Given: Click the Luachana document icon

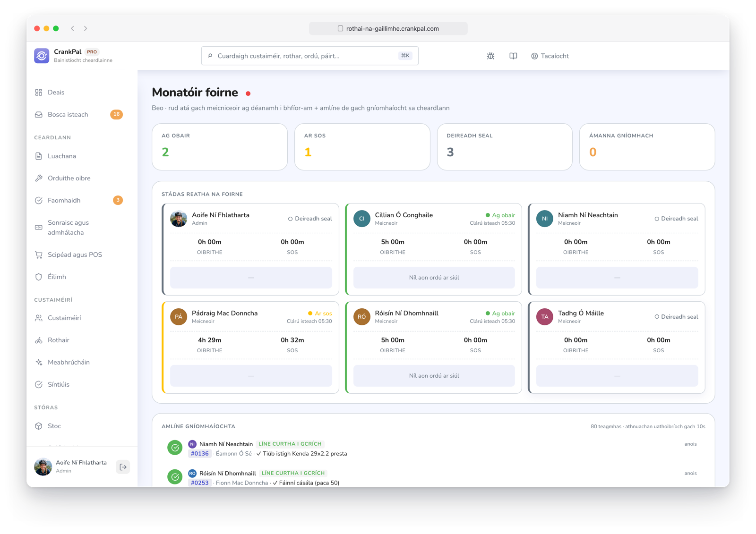Looking at the screenshot, I should [x=39, y=156].
